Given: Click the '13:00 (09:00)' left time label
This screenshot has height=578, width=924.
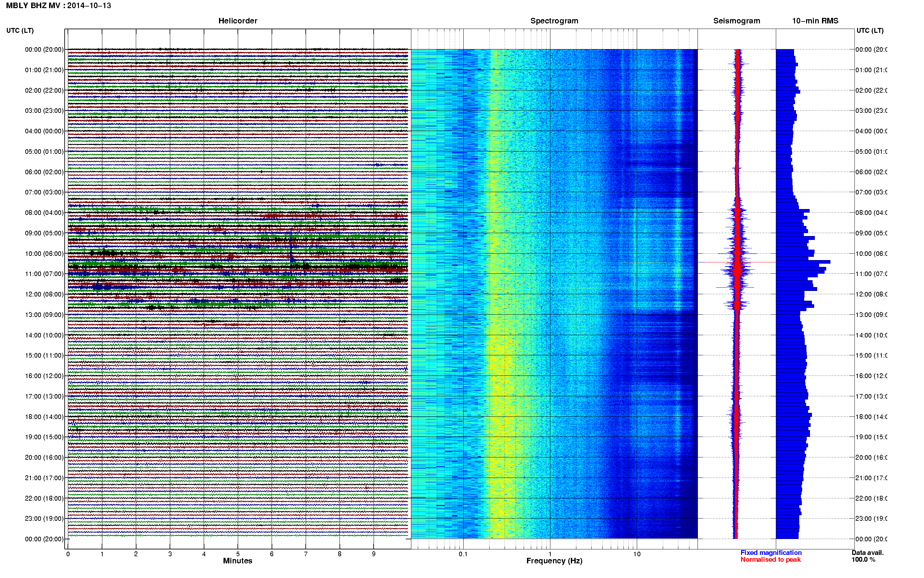Looking at the screenshot, I should click(x=44, y=315).
